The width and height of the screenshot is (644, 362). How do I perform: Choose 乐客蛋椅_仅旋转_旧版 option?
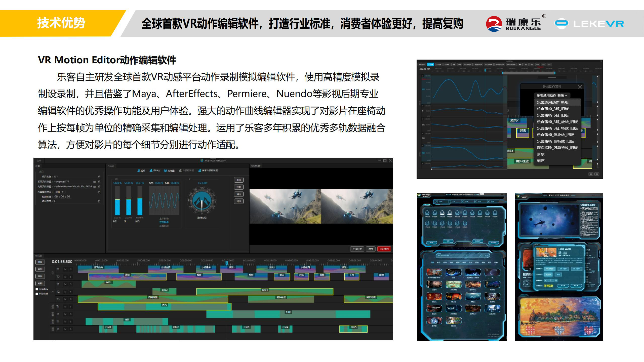click(x=557, y=135)
